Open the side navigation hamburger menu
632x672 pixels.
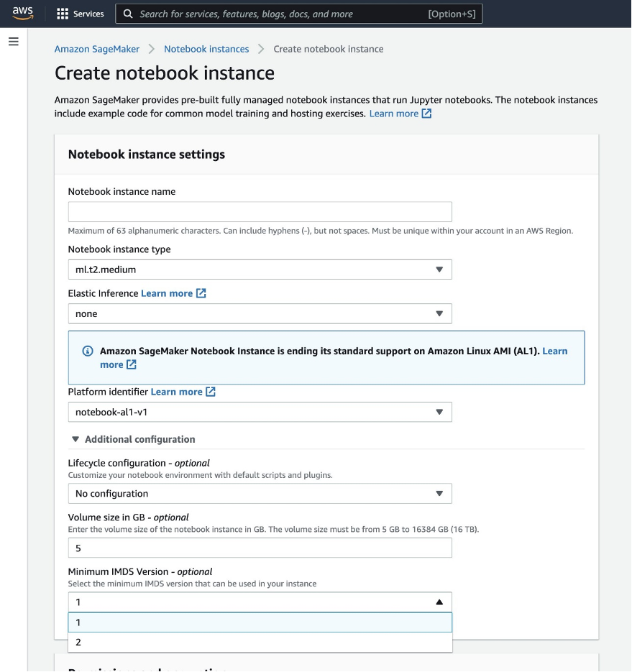[x=13, y=41]
